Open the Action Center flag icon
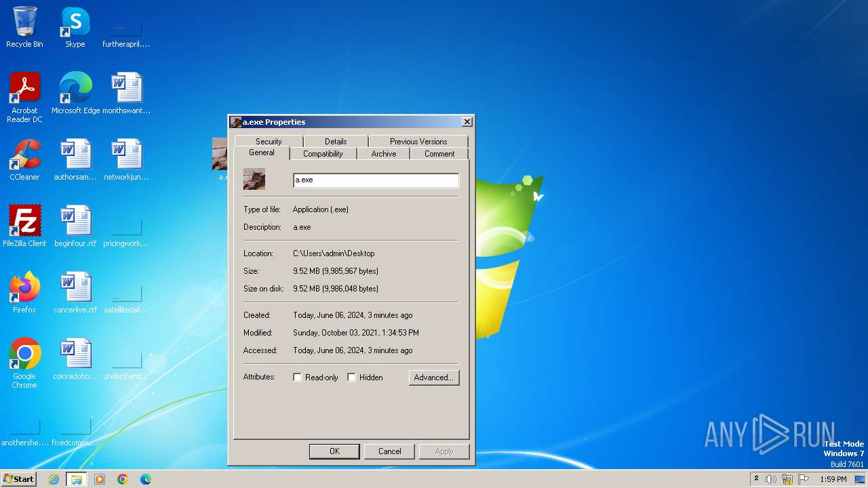This screenshot has height=488, width=868. (804, 479)
